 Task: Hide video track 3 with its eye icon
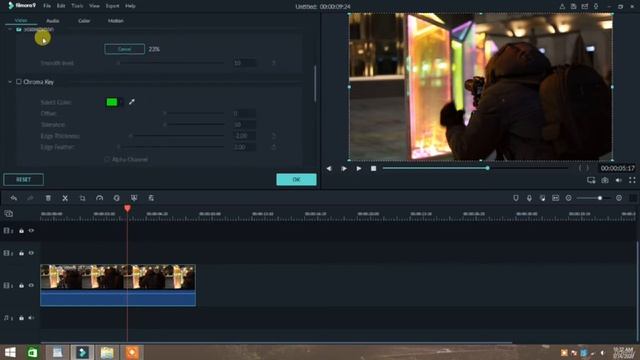coord(31,231)
